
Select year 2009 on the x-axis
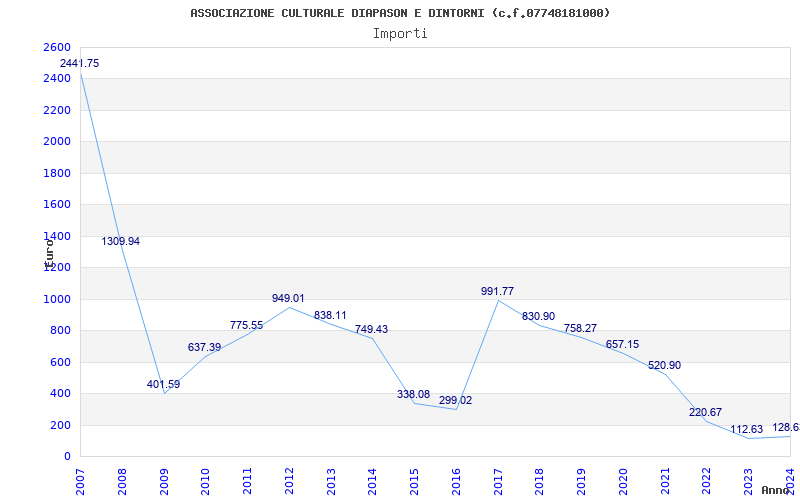(164, 482)
